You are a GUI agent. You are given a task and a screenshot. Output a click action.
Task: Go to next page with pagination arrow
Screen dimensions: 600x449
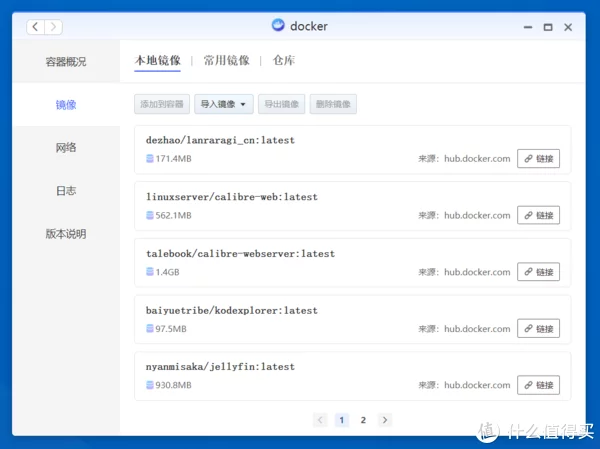pos(385,420)
